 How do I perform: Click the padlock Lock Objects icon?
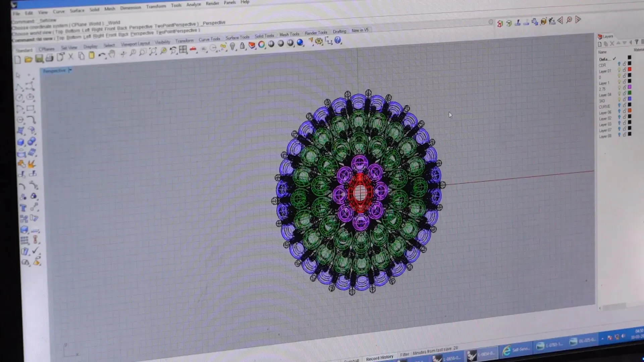tap(242, 46)
